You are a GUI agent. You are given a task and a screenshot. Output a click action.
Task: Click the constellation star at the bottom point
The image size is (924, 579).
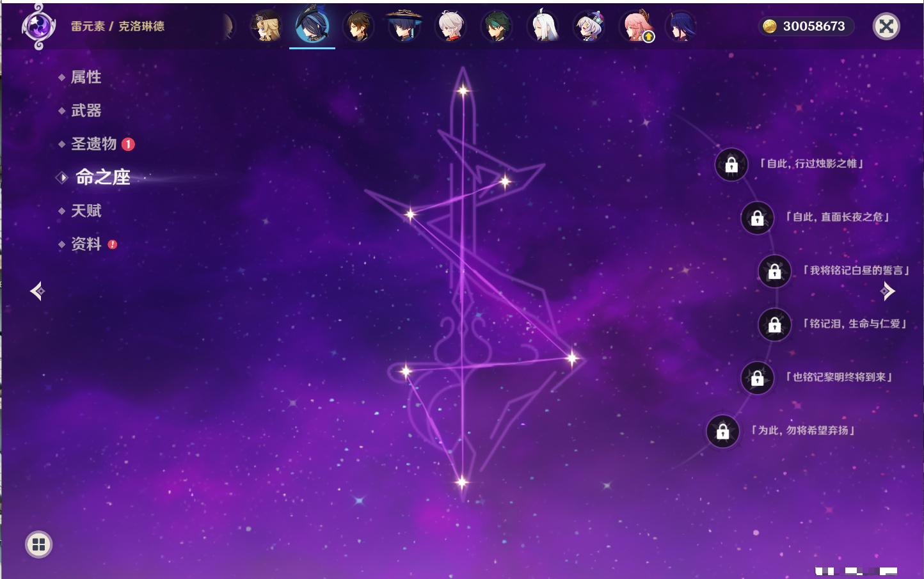pos(461,482)
